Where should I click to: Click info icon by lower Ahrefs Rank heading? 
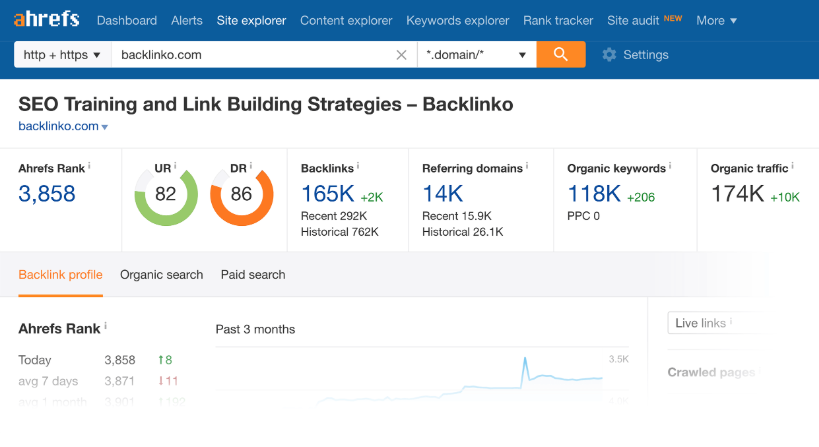tap(106, 326)
